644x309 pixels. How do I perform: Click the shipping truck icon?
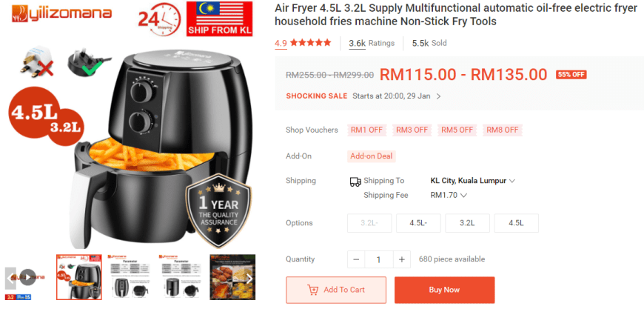tap(355, 182)
